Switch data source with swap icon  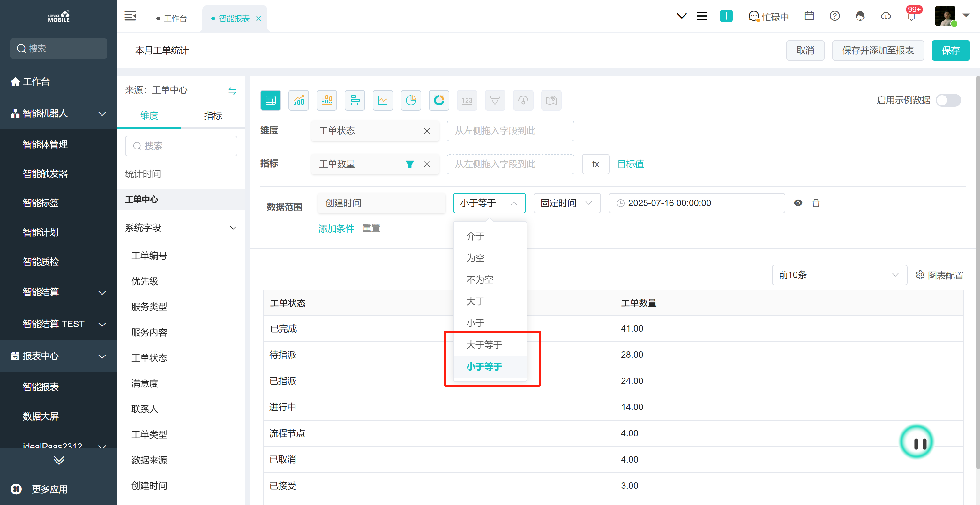pyautogui.click(x=232, y=91)
